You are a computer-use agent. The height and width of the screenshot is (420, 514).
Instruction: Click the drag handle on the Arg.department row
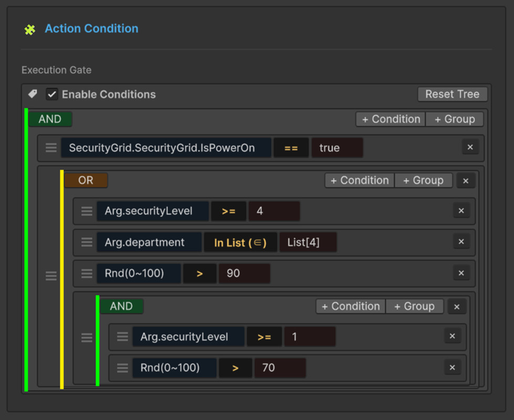87,242
